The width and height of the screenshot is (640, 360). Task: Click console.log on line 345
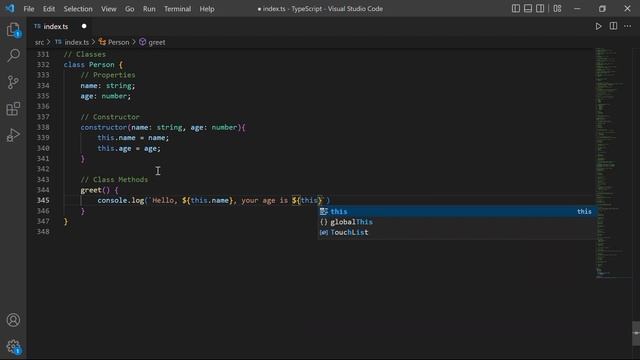pyautogui.click(x=120, y=200)
